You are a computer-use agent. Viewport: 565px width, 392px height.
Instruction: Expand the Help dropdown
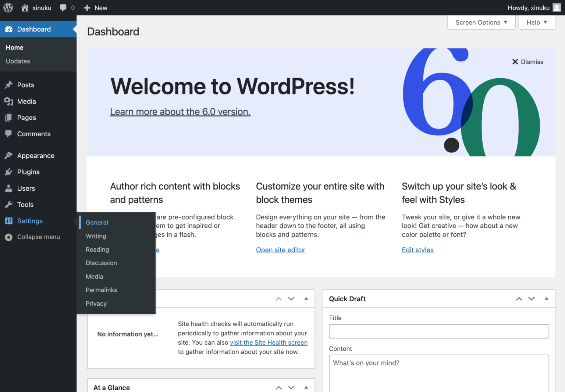pyautogui.click(x=536, y=22)
